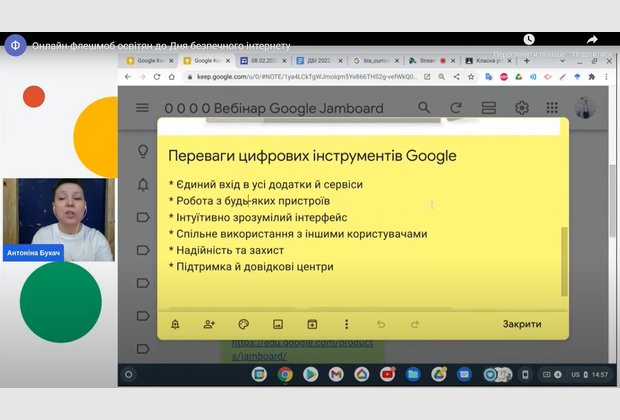Click the line Спільне використання з іншими користувачами
Viewport: 620px width, 420px height.
298,234
